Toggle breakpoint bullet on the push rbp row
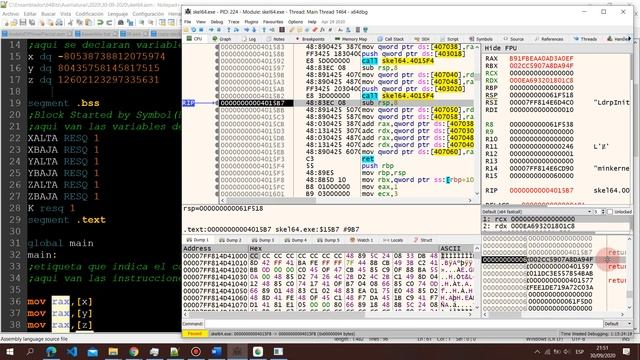The width and height of the screenshot is (640, 360). pyautogui.click(x=217, y=166)
